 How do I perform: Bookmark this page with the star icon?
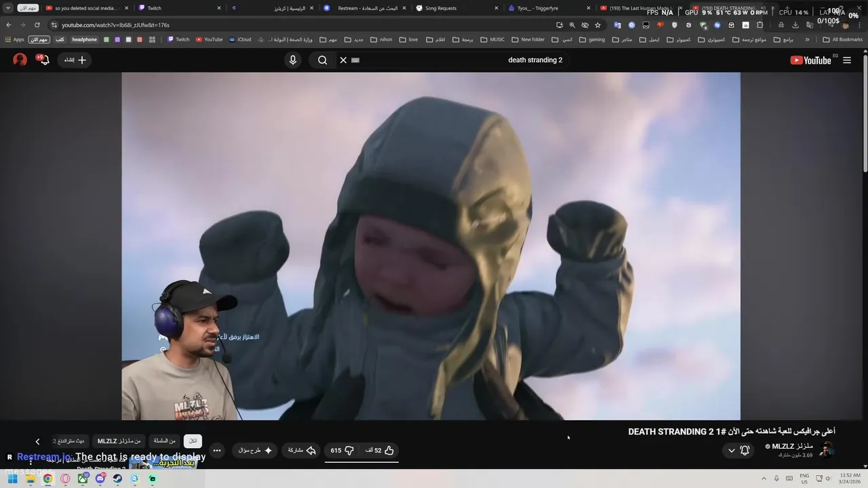(x=597, y=25)
